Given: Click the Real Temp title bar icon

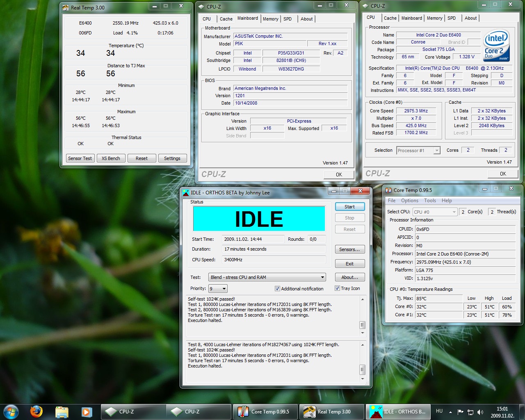Looking at the screenshot, I should pyautogui.click(x=66, y=7).
